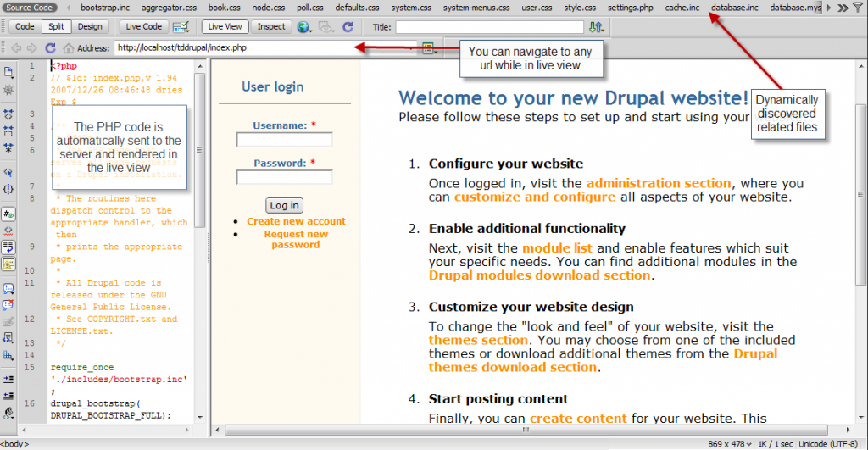Click Open Documents icon in coding toolbar

[8, 72]
